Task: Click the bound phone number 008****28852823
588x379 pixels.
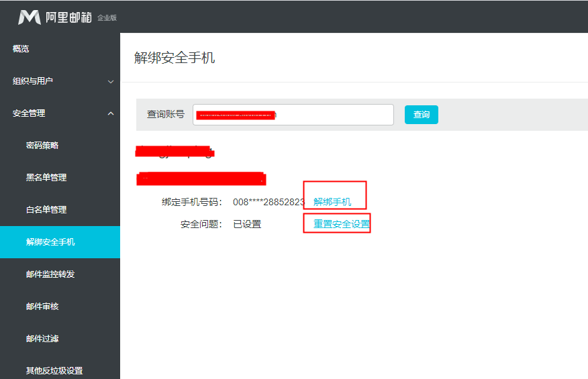Action: click(x=269, y=202)
